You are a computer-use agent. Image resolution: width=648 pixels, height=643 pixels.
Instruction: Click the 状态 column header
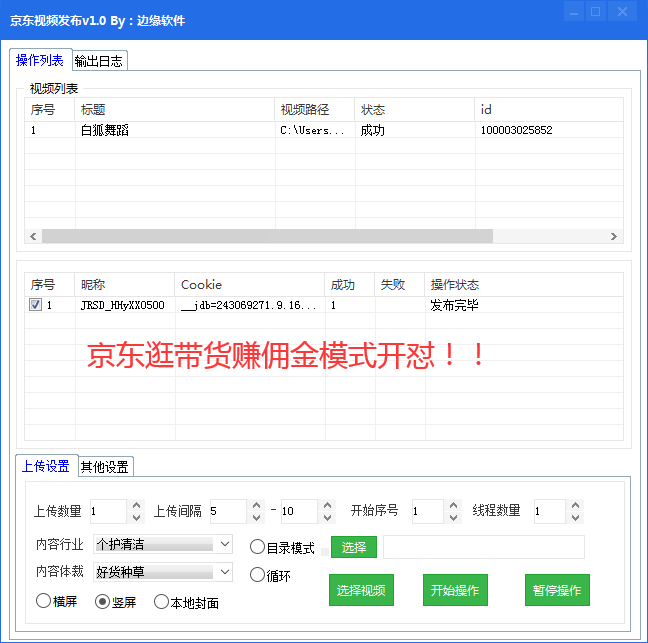coord(415,110)
